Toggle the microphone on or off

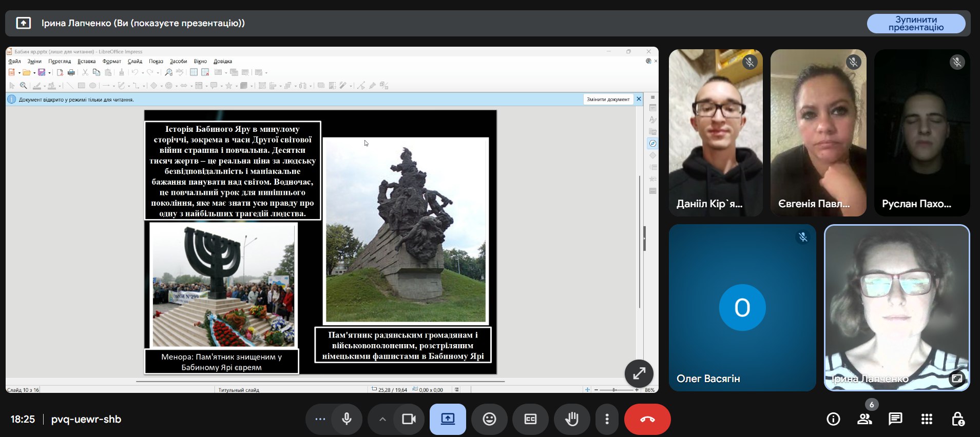click(x=347, y=419)
